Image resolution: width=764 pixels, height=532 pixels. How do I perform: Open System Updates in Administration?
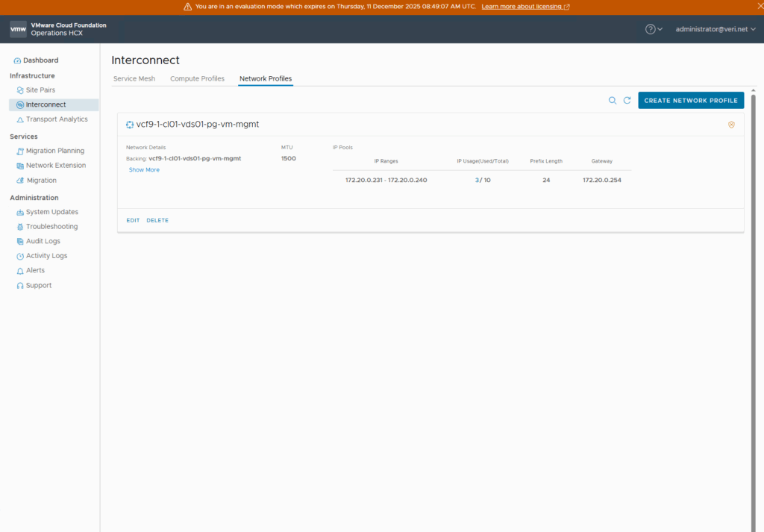point(51,212)
